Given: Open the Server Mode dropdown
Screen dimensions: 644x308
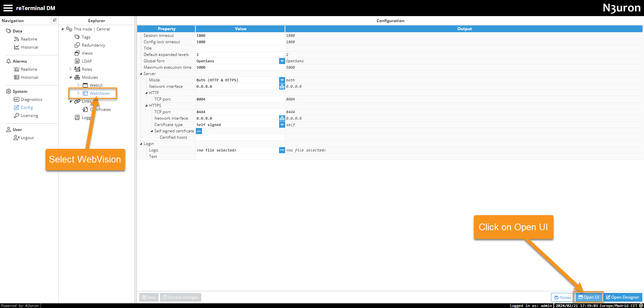Looking at the screenshot, I should point(282,80).
